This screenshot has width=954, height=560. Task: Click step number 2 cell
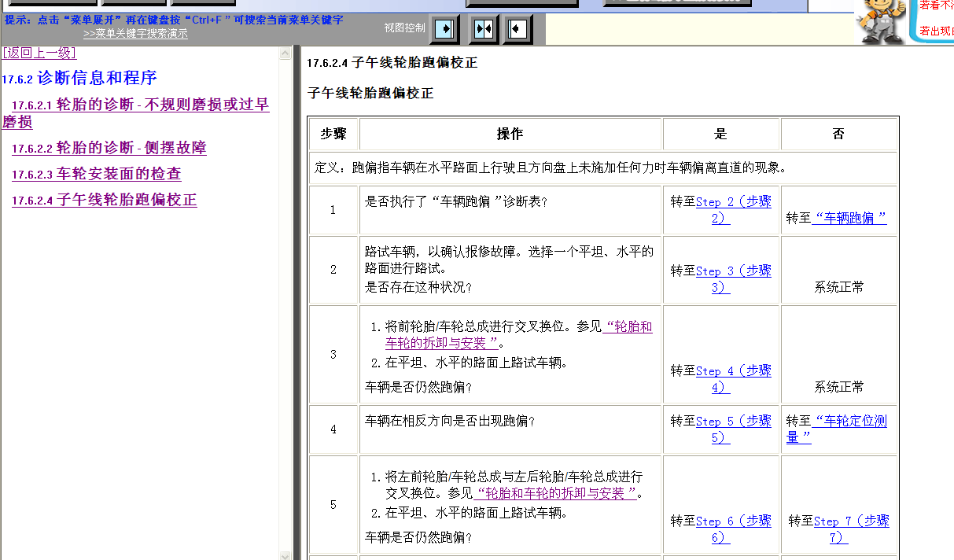click(333, 270)
